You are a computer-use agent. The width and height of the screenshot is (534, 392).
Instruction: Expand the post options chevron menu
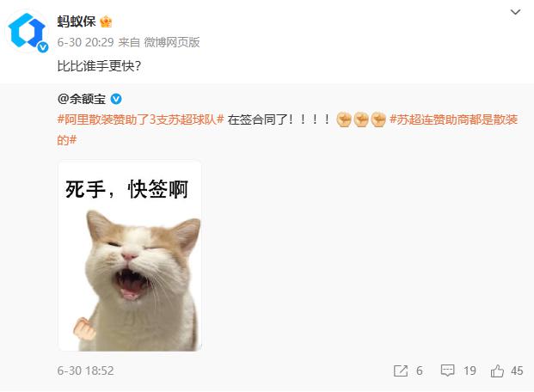[515, 12]
